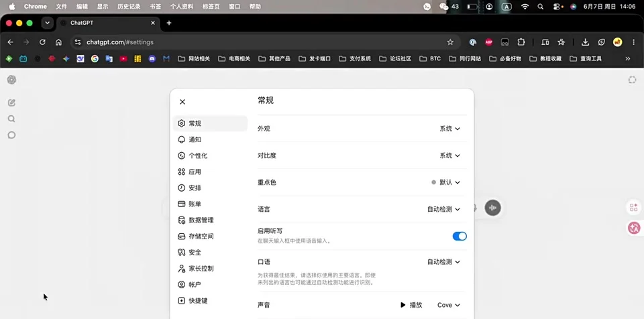Click the dashed circle icon at top right of page

(x=632, y=80)
